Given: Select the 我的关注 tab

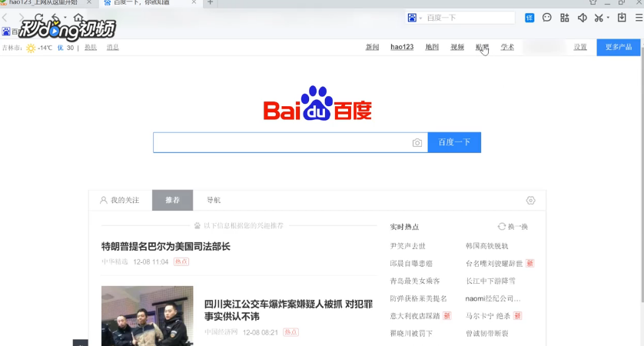Looking at the screenshot, I should pyautogui.click(x=120, y=200).
